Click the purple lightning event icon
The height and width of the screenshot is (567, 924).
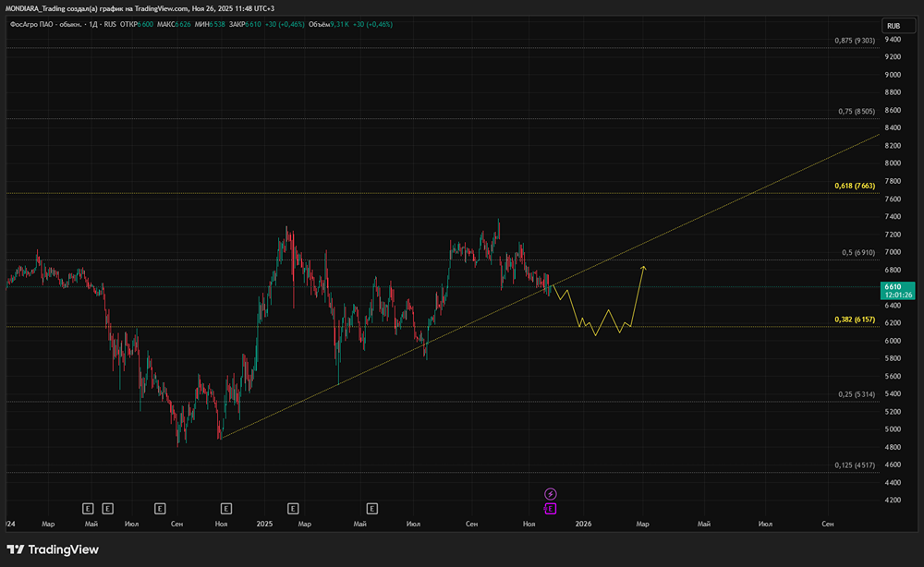pos(550,493)
